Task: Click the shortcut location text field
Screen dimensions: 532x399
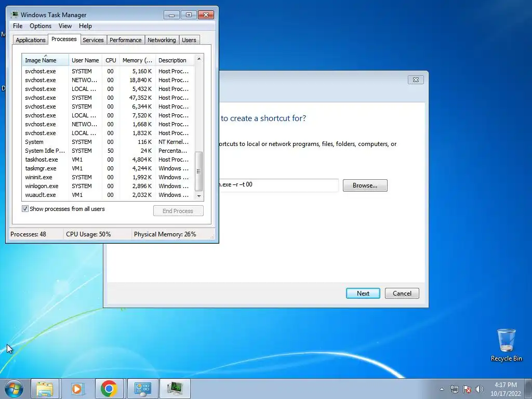Action: point(278,185)
